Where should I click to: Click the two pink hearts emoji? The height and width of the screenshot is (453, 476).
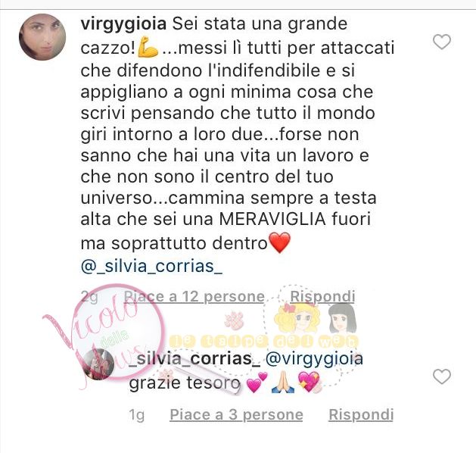click(257, 383)
